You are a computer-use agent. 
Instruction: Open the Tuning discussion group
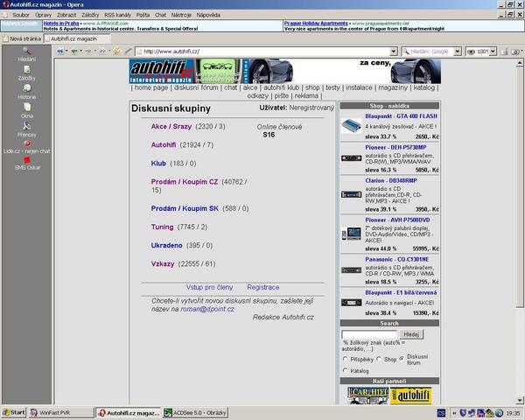[x=162, y=227]
